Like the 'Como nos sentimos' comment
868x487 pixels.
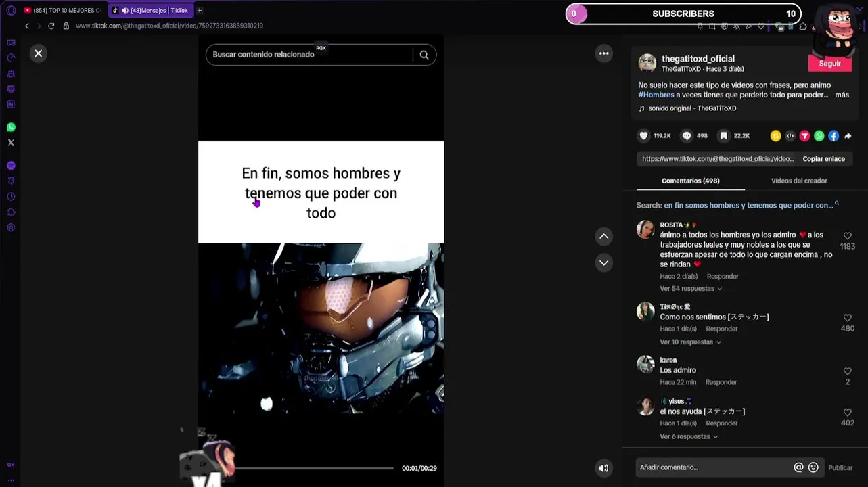[x=847, y=318]
